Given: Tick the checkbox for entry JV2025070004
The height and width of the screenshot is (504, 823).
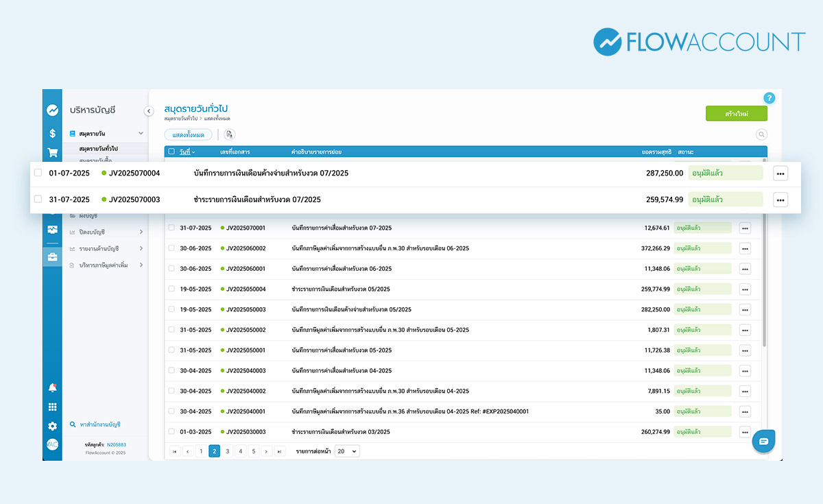Looking at the screenshot, I should pos(38,173).
